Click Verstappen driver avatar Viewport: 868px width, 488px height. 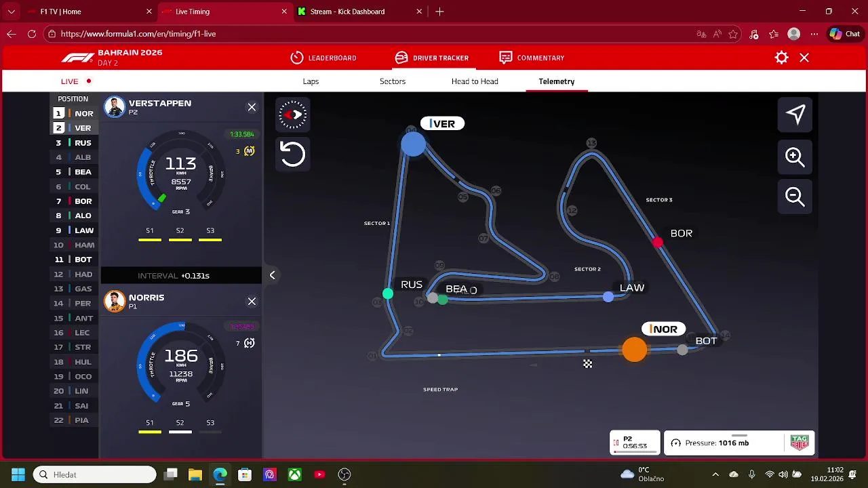click(x=115, y=107)
